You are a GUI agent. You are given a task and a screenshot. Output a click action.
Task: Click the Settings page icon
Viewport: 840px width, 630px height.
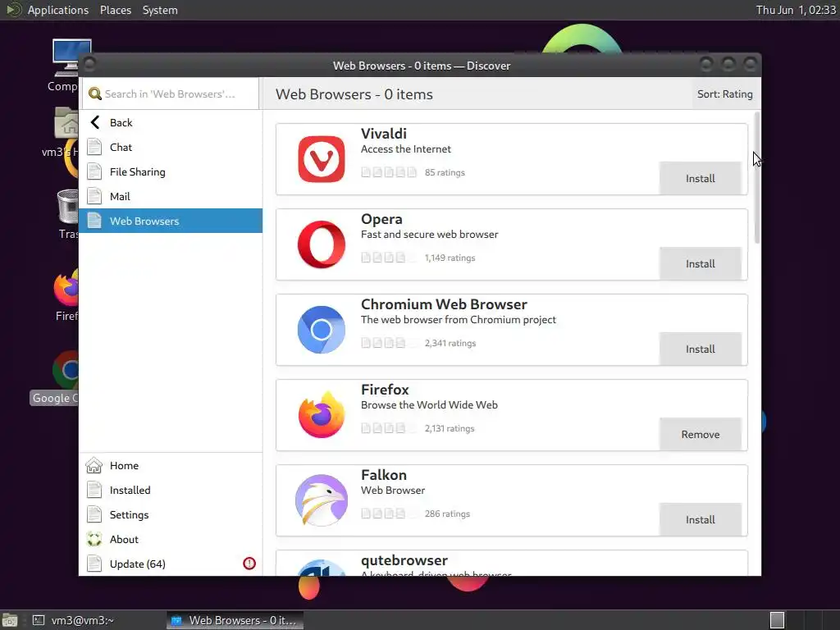(94, 514)
